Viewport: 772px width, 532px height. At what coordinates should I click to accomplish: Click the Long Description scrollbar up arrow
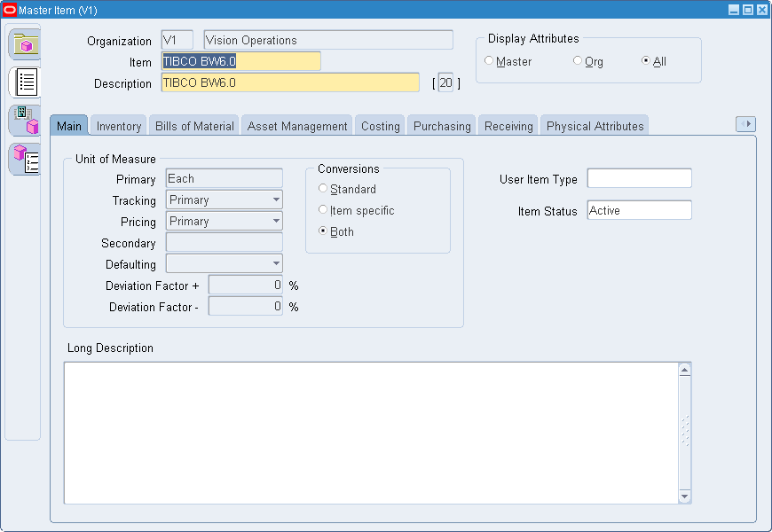click(684, 370)
